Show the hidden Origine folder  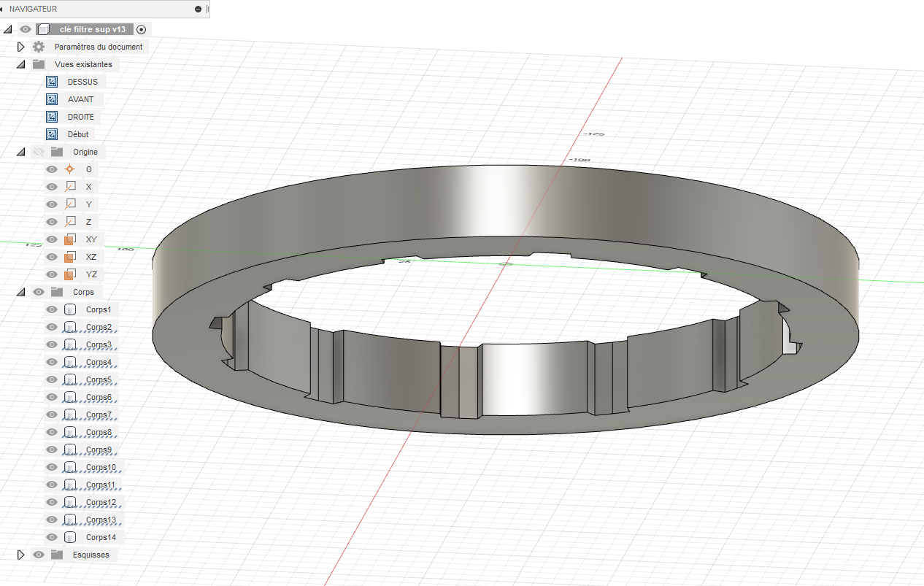(x=39, y=152)
